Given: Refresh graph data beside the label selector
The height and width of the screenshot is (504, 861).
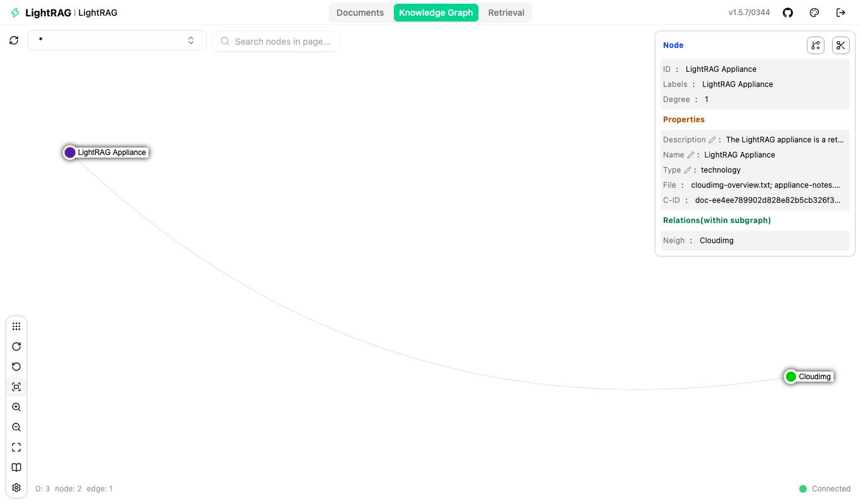Looking at the screenshot, I should (x=14, y=40).
